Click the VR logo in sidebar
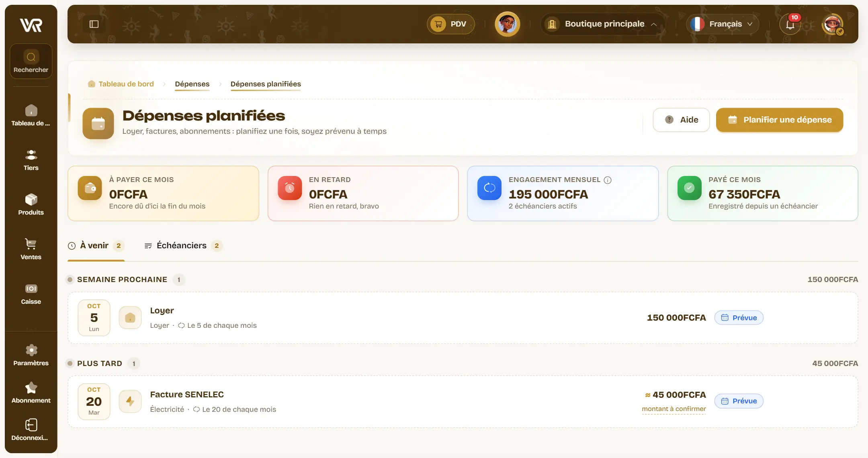 point(31,25)
